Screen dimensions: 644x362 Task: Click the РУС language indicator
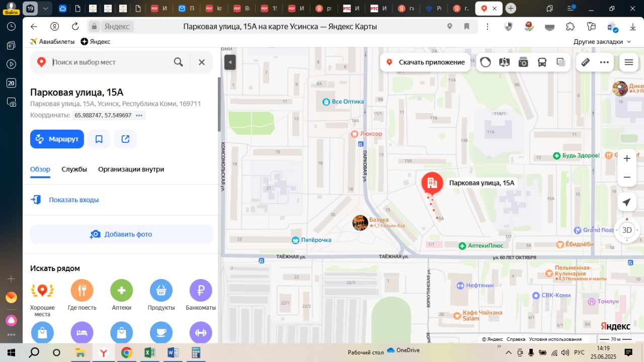click(x=579, y=352)
